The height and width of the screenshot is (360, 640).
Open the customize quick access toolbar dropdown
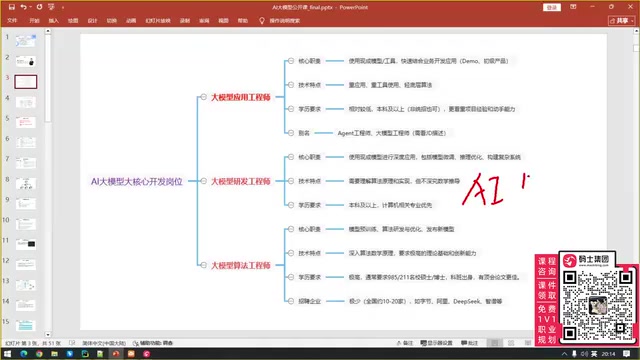pos(63,7)
